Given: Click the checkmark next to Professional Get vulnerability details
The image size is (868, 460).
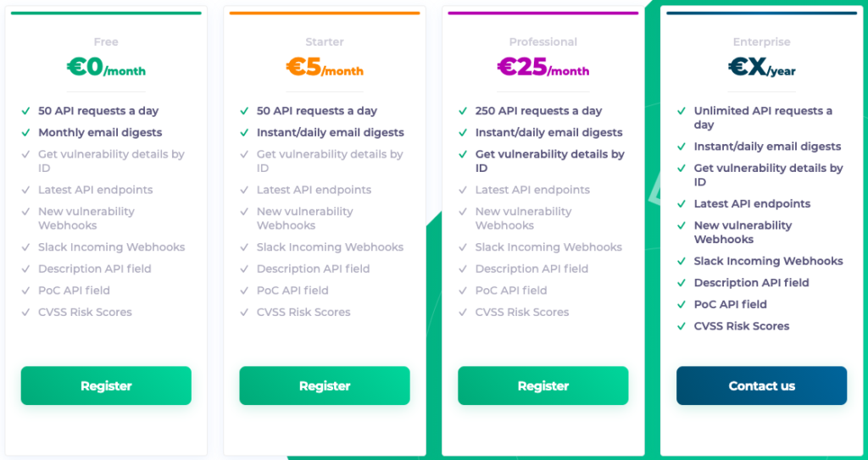Looking at the screenshot, I should pyautogui.click(x=463, y=155).
